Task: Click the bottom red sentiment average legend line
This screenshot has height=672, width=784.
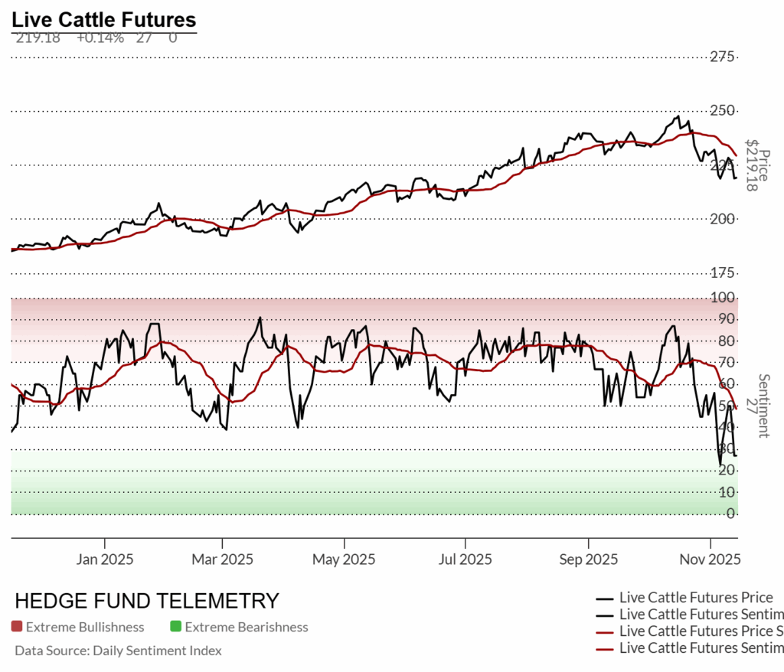Action: click(x=606, y=648)
